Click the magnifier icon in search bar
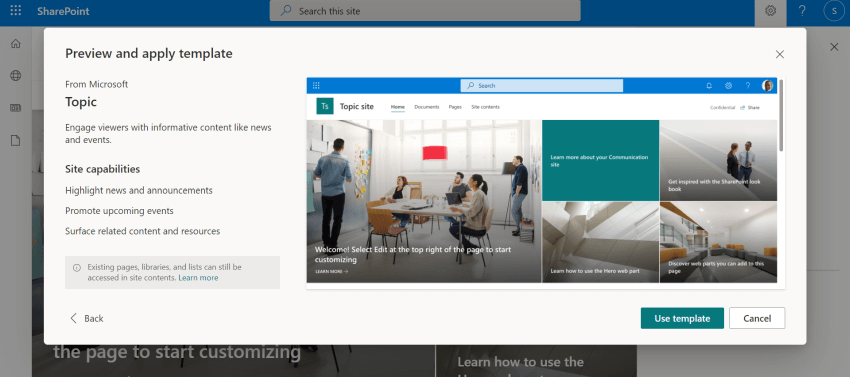Screen dimensions: 850x377 point(286,11)
